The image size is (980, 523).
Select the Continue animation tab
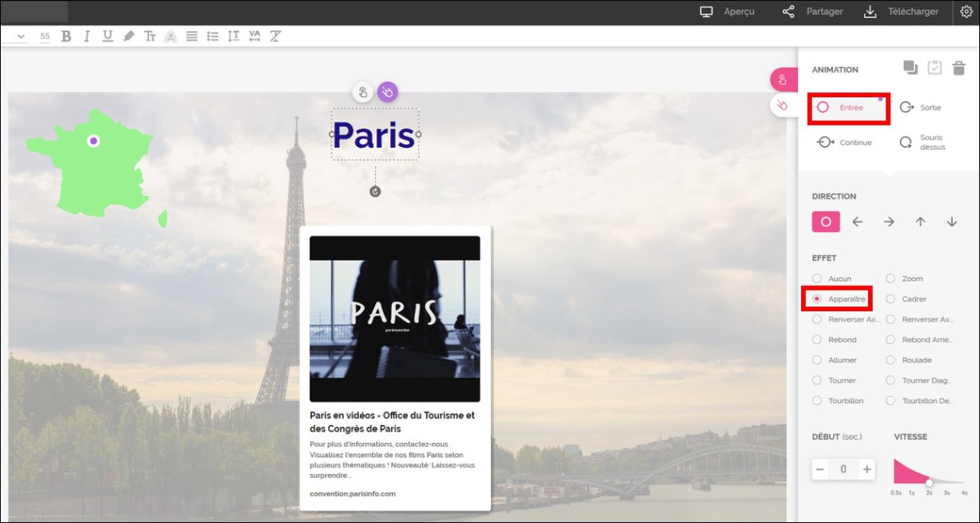pos(844,142)
